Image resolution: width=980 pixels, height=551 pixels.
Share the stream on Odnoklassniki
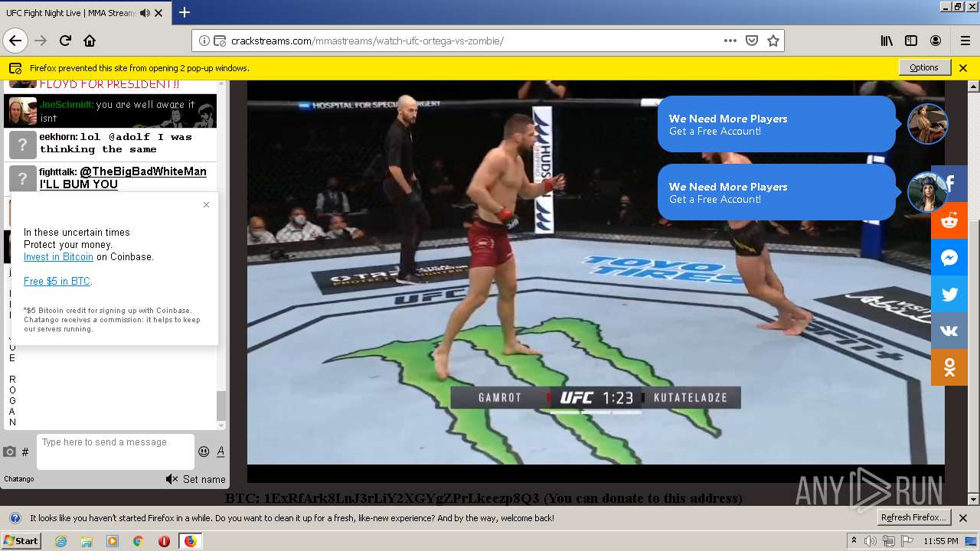point(949,367)
